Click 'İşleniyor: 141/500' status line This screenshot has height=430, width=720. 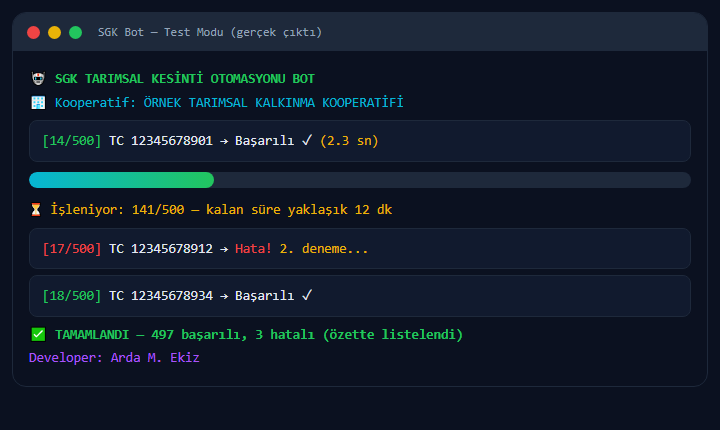(221, 209)
